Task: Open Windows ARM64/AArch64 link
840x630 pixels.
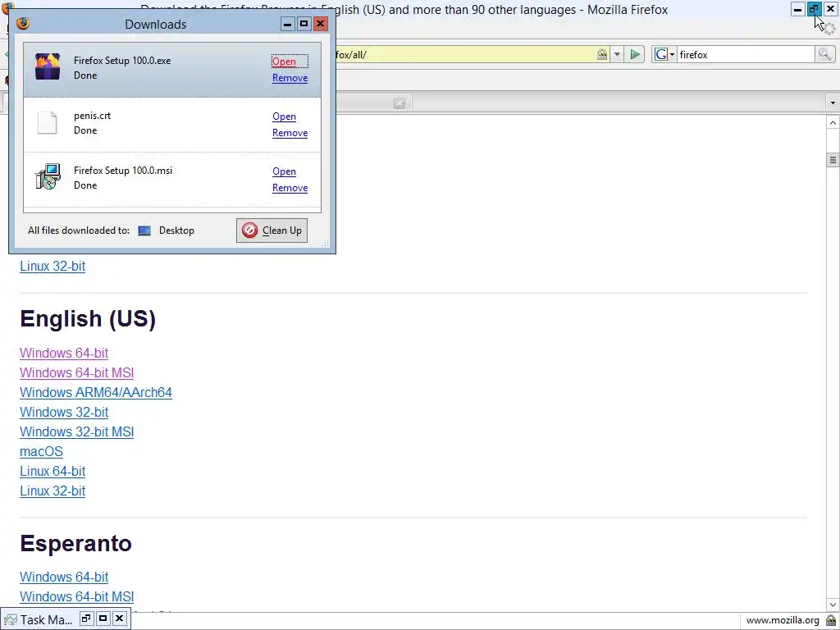Action: [x=96, y=393]
